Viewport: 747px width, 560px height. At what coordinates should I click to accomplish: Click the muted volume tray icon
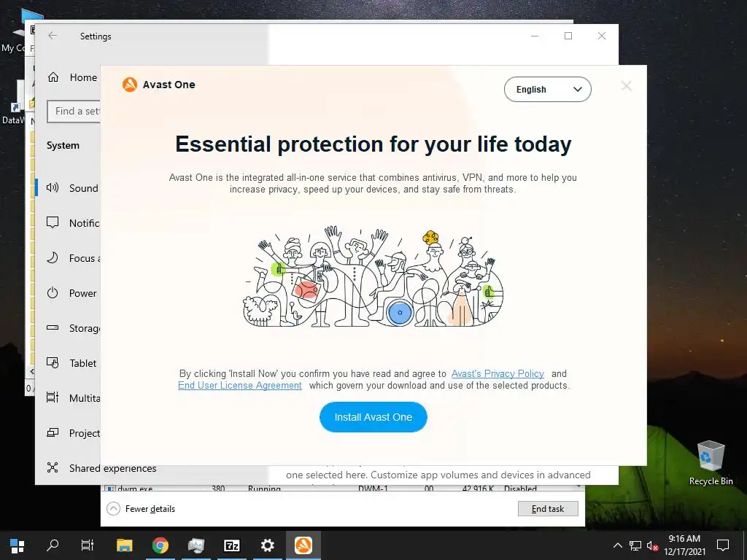[x=651, y=545]
